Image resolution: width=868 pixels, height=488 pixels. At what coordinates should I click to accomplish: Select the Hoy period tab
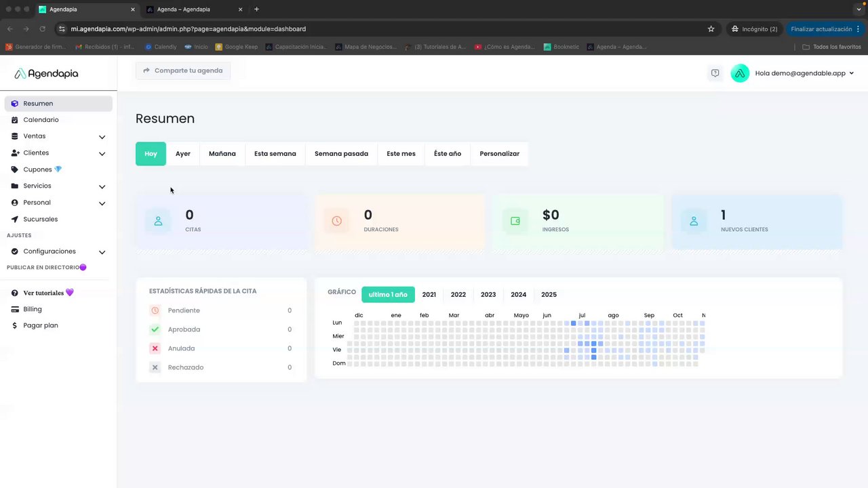[x=151, y=154]
